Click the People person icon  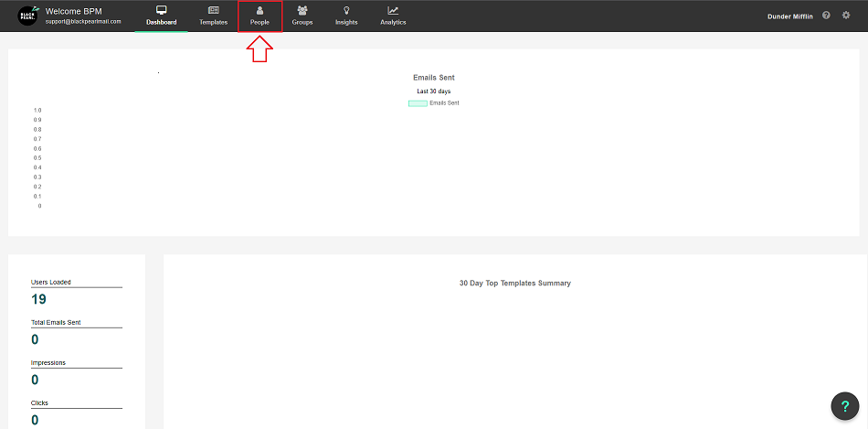click(259, 10)
